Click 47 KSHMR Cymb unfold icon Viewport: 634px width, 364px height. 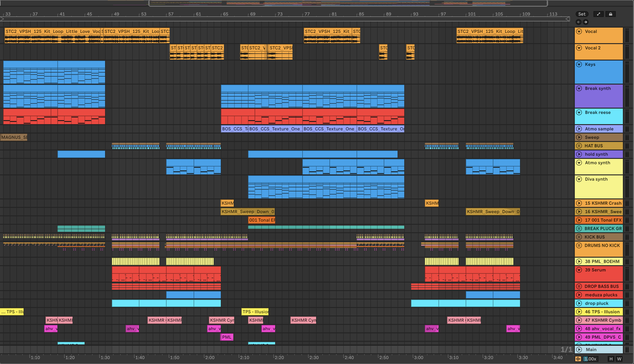click(579, 320)
